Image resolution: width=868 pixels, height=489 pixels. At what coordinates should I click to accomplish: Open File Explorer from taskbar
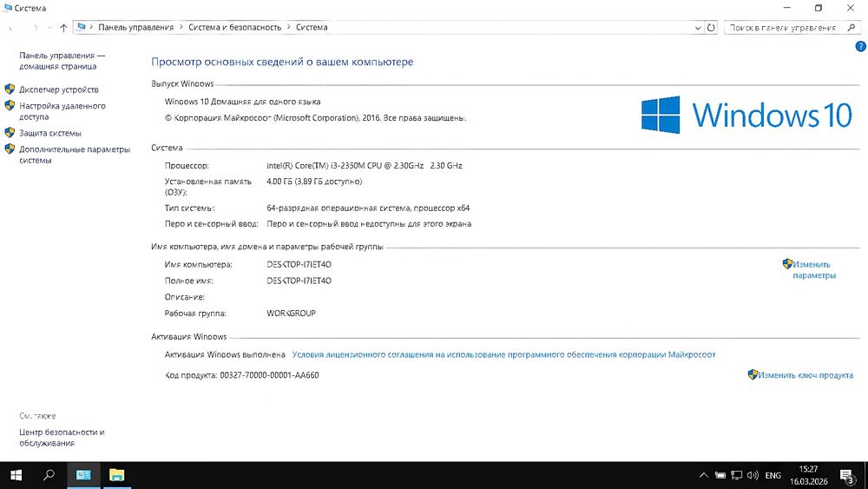(x=117, y=475)
